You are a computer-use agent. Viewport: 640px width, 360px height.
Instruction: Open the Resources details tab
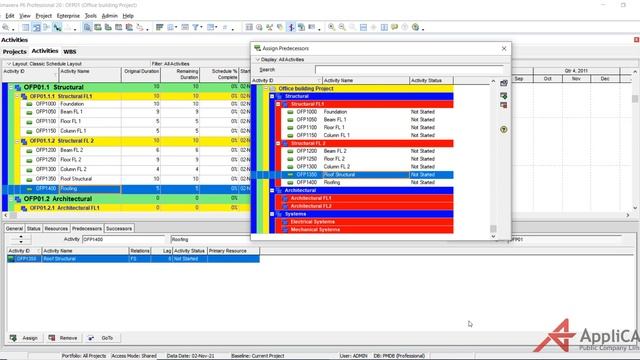coord(56,229)
